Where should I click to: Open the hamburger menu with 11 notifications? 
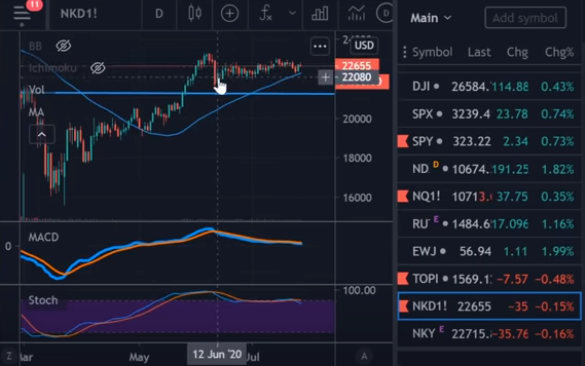[x=22, y=14]
